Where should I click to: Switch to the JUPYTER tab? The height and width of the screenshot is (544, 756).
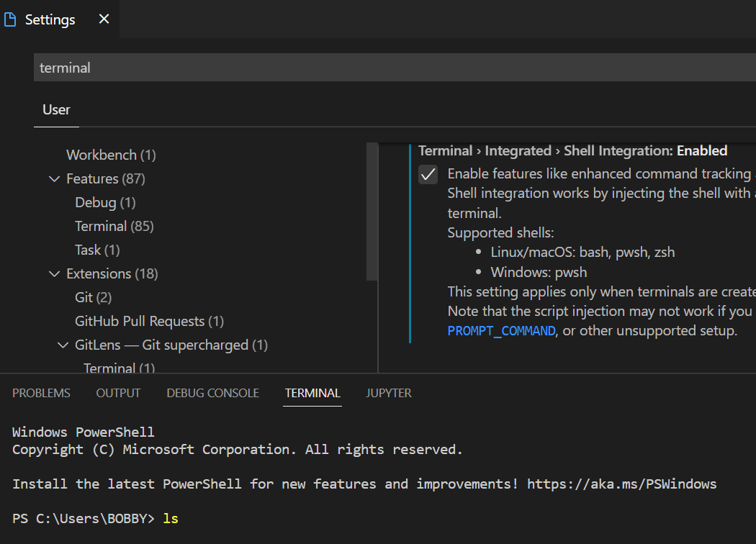[388, 393]
